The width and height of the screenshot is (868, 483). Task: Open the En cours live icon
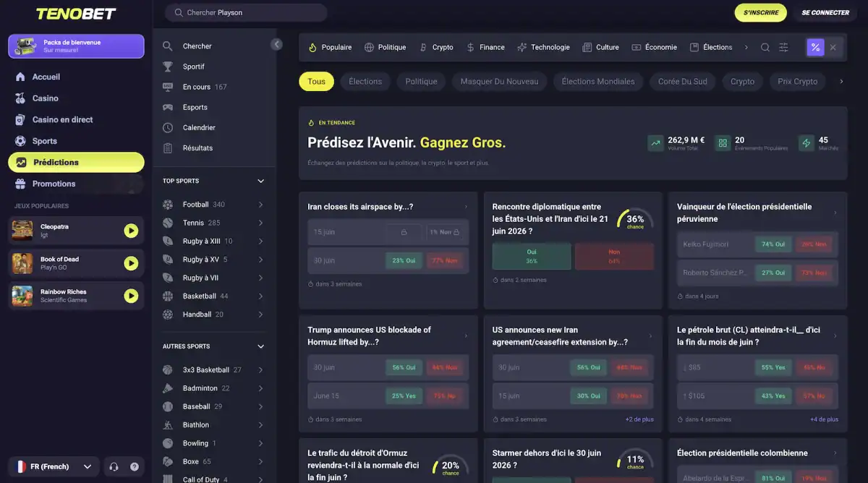tap(168, 87)
